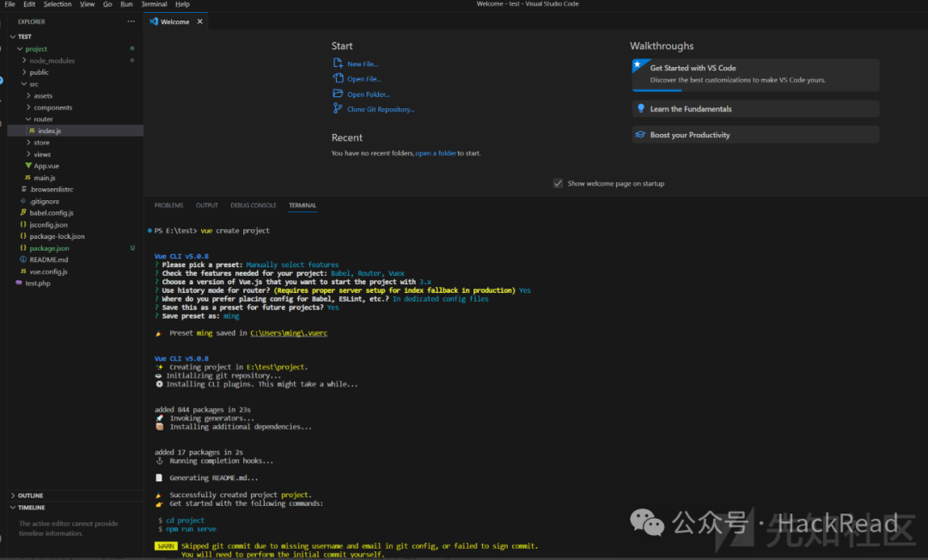Click the icon next to .browserslistrc
Screen dimensions: 928x560
[23, 189]
